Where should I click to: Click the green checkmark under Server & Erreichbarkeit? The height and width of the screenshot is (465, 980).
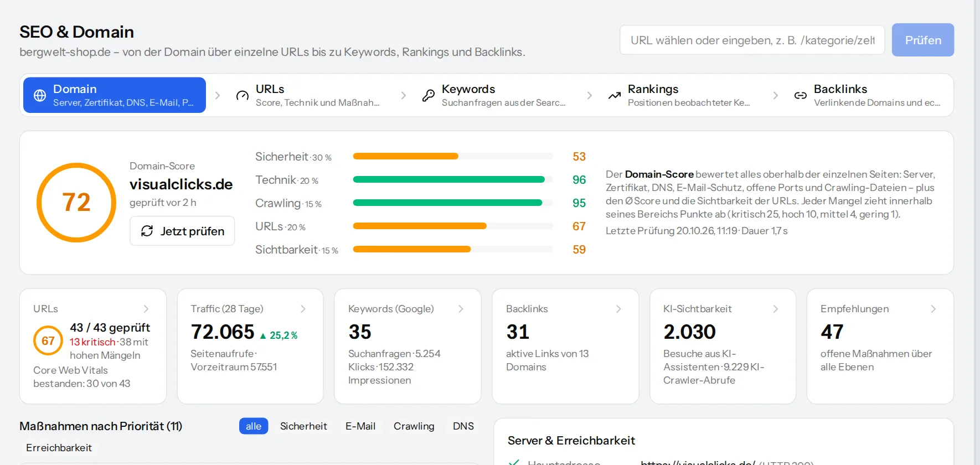(514, 462)
